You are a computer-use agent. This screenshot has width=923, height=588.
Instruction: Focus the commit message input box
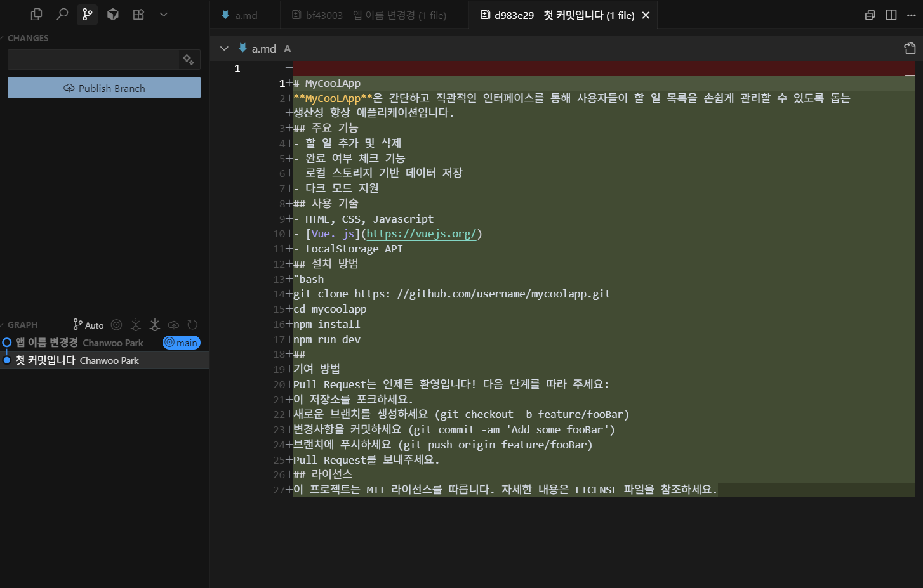[93, 60]
